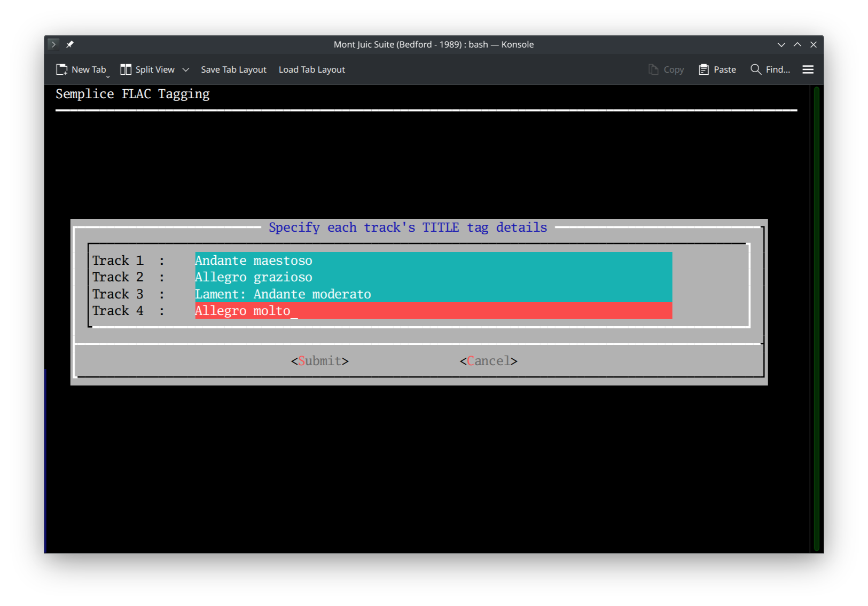Select the Track 1 title field
This screenshot has width=868, height=606.
coord(433,261)
